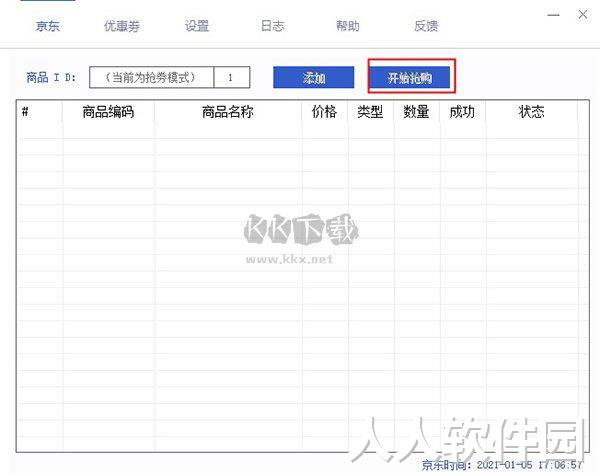Sort by 类型 column header
Viewport: 600px width, 473px height.
370,112
